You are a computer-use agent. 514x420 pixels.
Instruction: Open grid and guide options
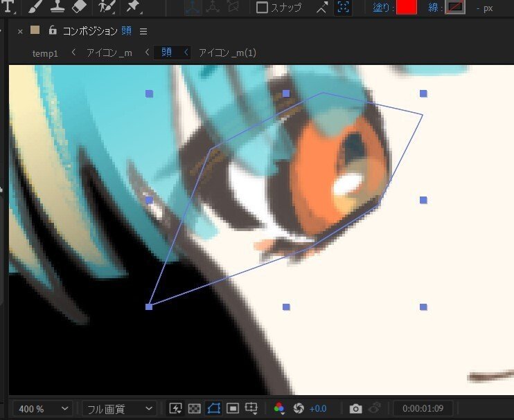point(251,408)
